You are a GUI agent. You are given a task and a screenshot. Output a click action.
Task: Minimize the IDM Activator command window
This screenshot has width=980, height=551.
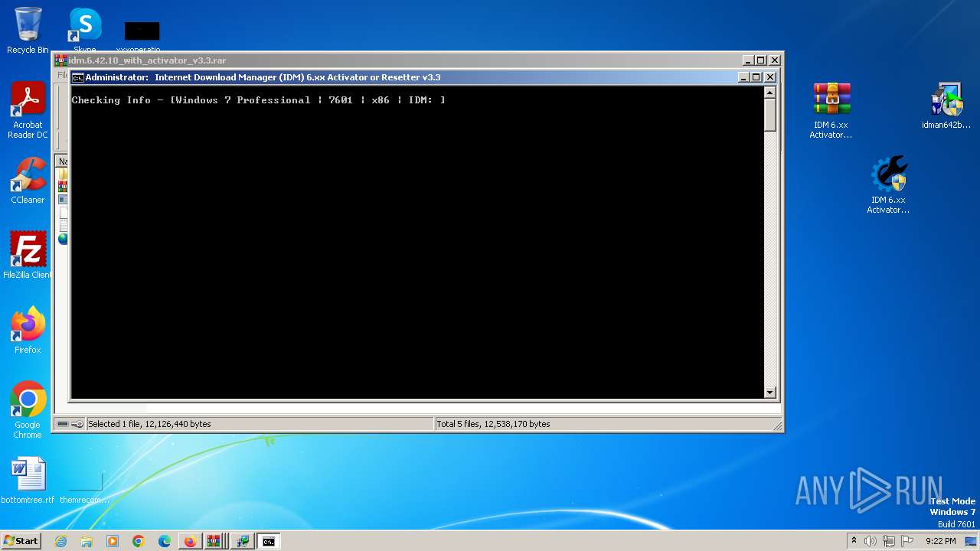(743, 77)
